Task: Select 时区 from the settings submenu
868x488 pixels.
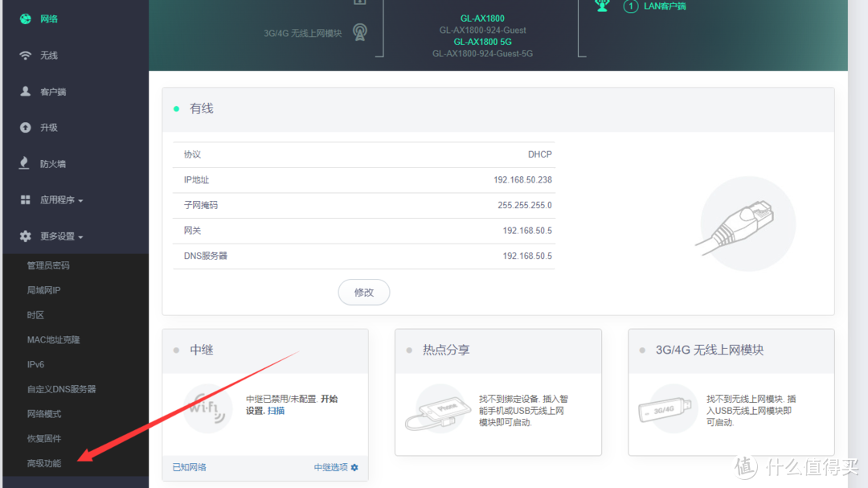Action: click(36, 314)
